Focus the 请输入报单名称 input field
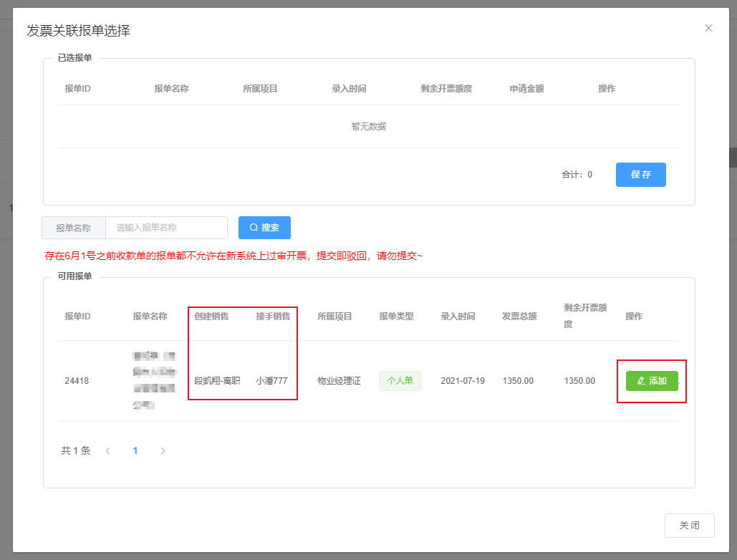The height and width of the screenshot is (560, 737). click(x=166, y=228)
